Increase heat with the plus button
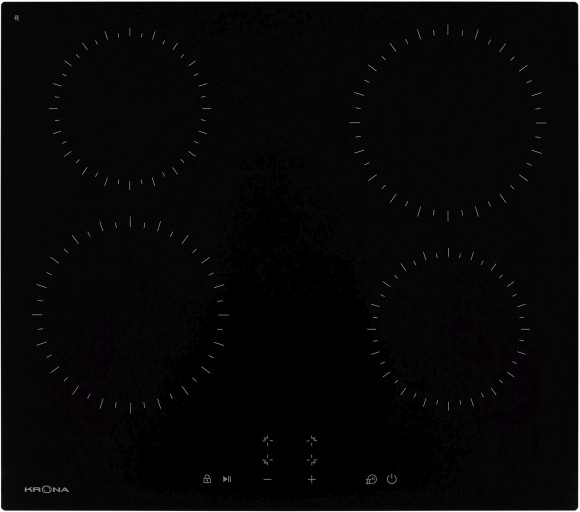 pos(312,479)
